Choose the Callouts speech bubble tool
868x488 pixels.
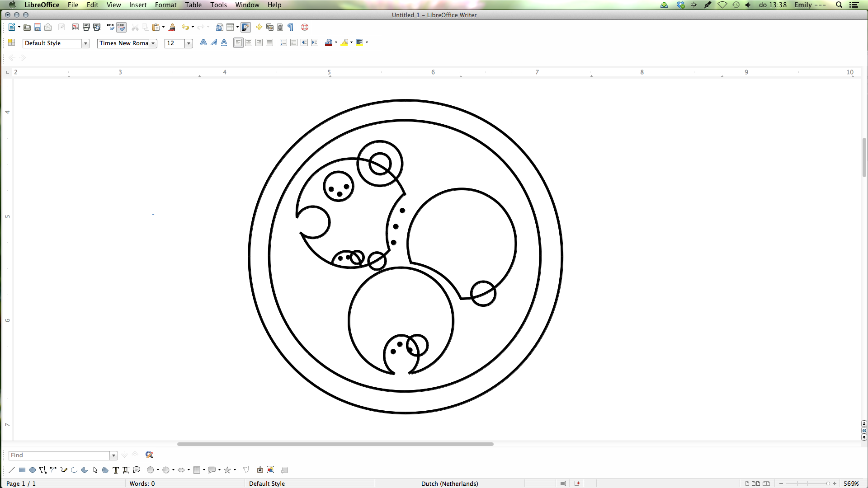(137, 470)
